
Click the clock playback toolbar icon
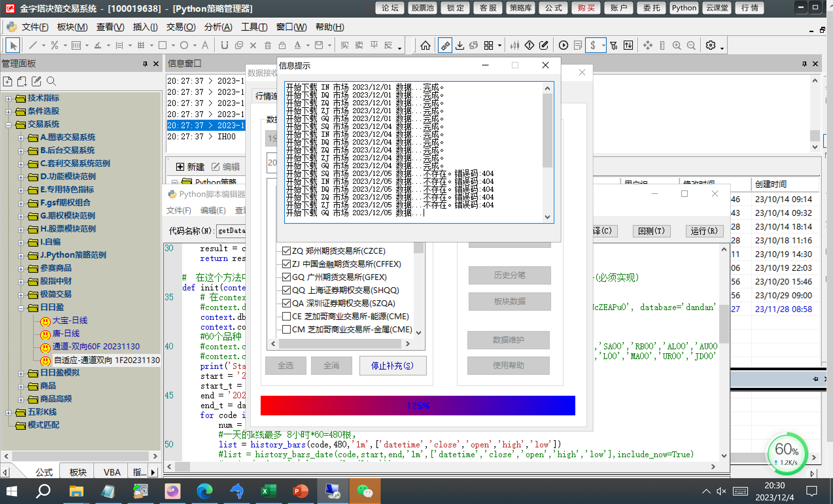(563, 45)
